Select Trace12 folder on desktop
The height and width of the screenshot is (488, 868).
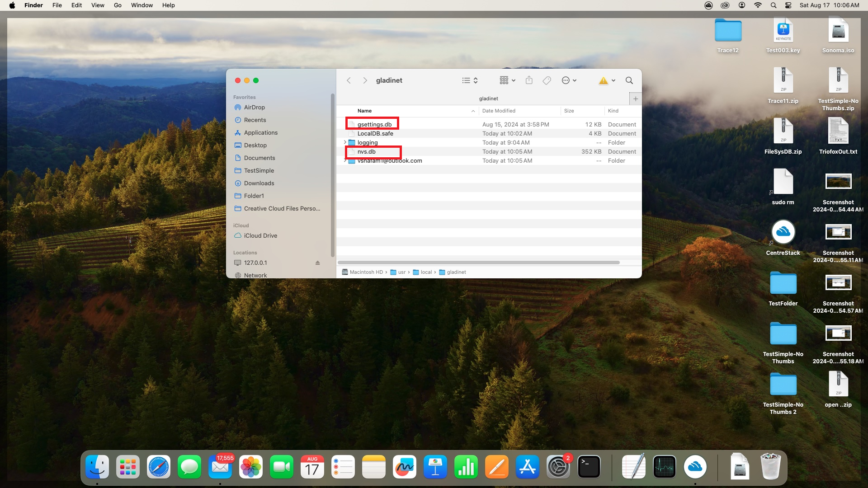coord(728,35)
